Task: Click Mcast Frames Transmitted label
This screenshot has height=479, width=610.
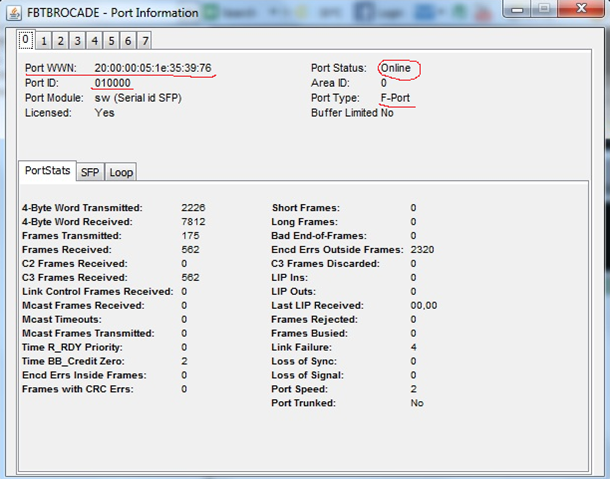Action: pos(88,333)
